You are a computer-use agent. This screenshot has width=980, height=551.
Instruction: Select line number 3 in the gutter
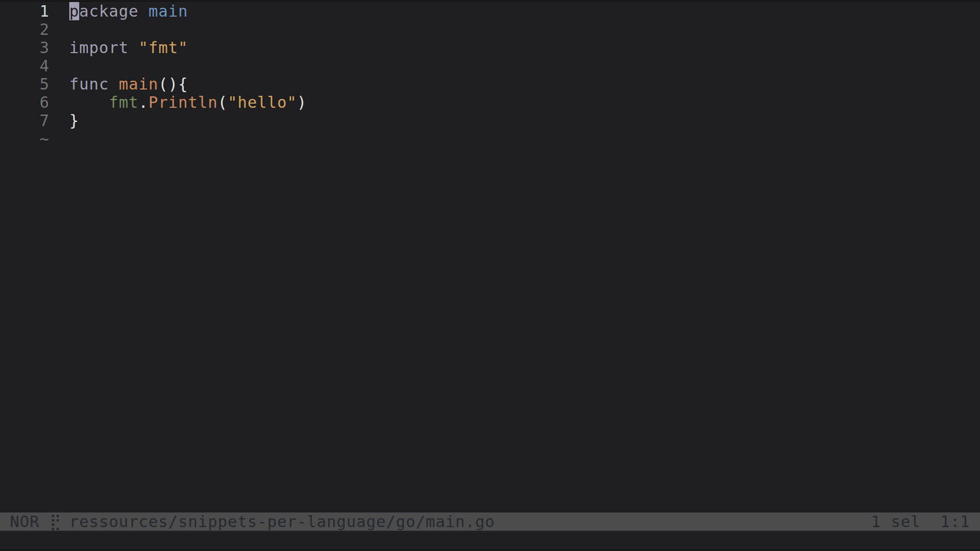point(44,48)
